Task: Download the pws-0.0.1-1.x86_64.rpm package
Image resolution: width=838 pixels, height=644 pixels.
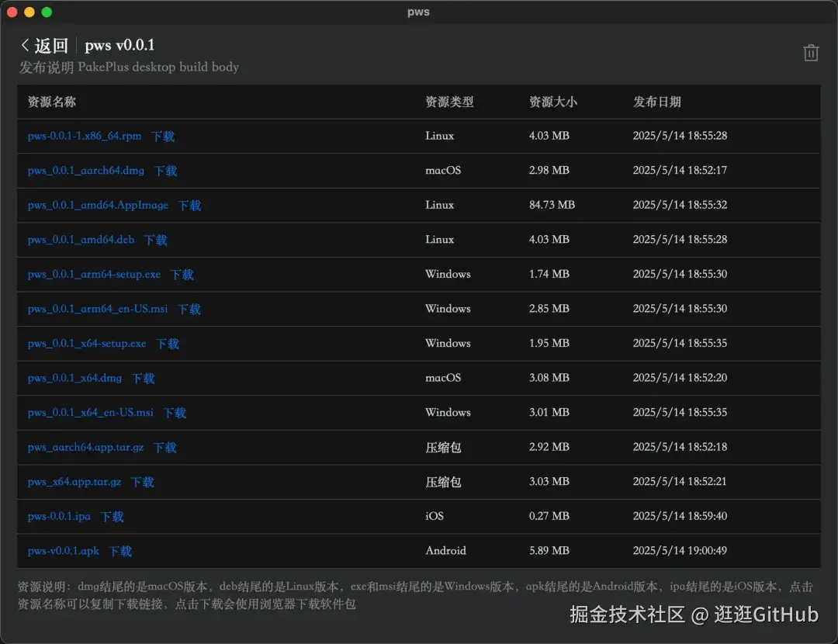Action: coord(162,136)
